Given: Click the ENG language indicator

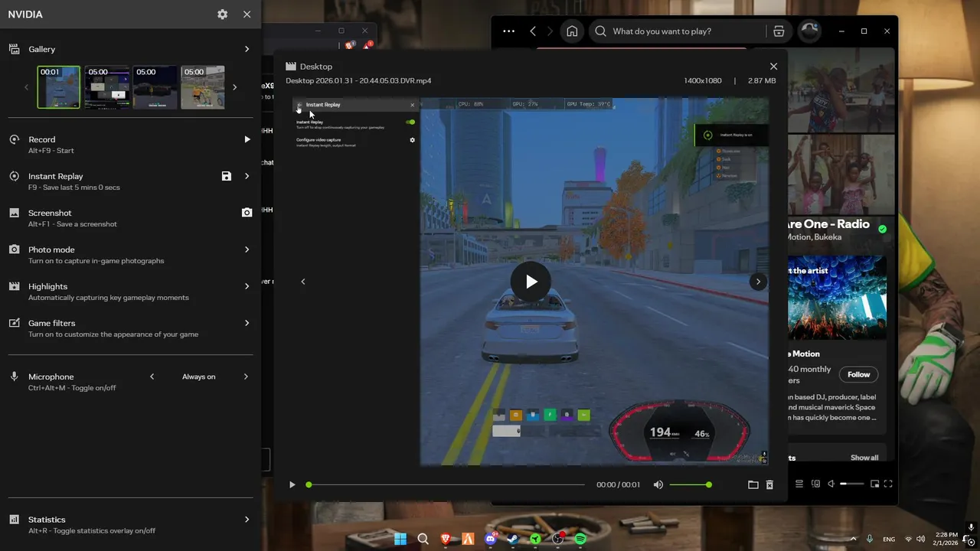Looking at the screenshot, I should click(889, 539).
